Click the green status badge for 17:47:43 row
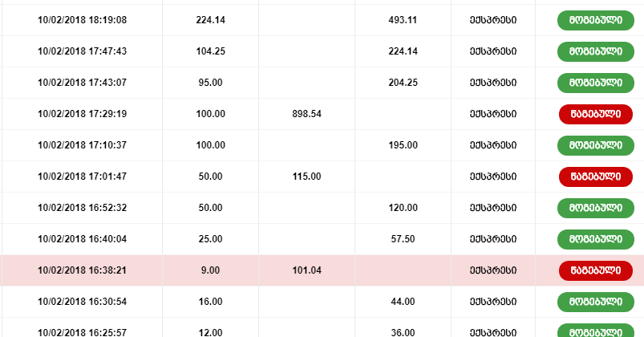This screenshot has height=337, width=644. click(596, 51)
